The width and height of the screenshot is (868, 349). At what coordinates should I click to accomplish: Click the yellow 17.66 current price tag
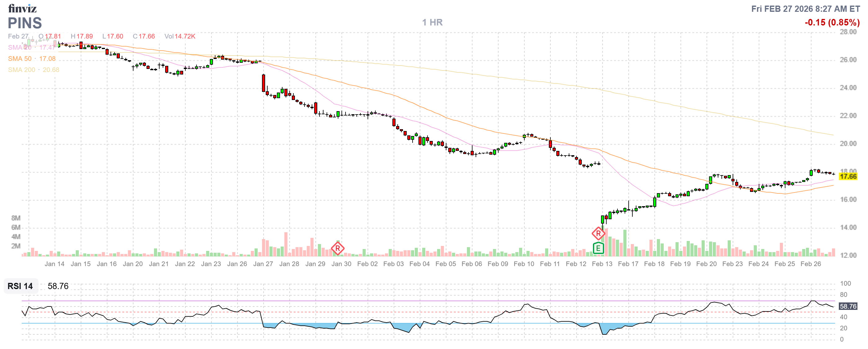(848, 177)
